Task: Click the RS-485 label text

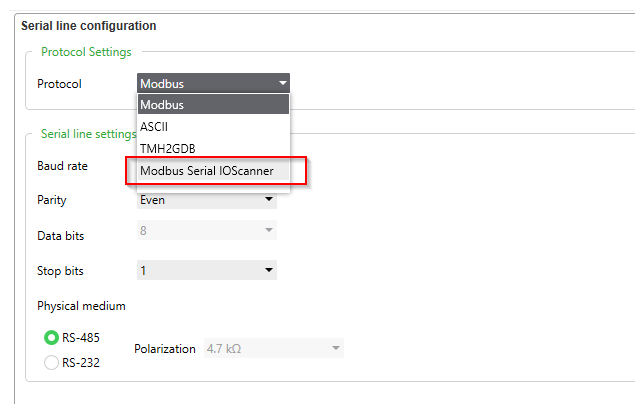Action: tap(81, 338)
